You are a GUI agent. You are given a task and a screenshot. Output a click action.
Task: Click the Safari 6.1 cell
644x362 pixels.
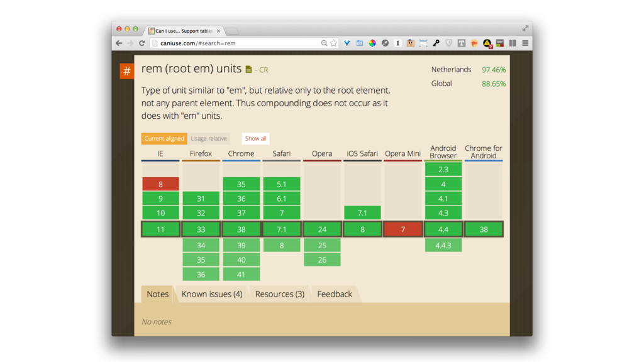coord(281,199)
